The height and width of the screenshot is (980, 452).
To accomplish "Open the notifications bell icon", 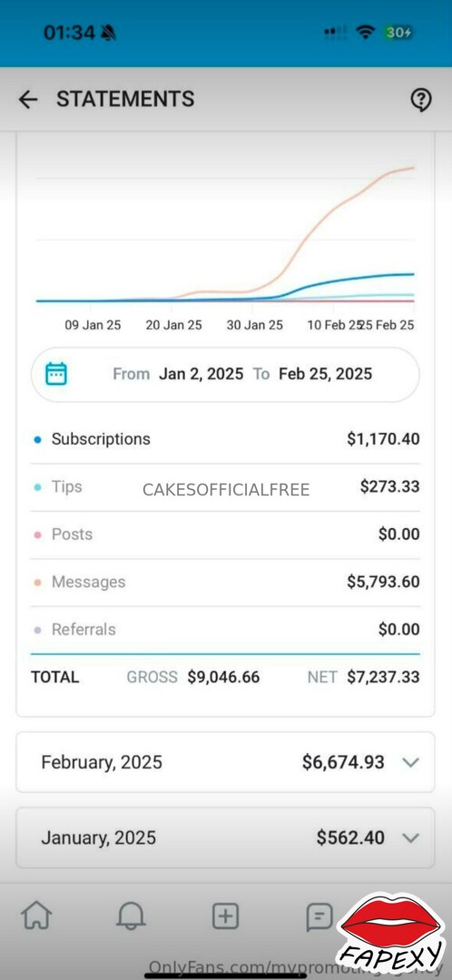I will point(131,916).
